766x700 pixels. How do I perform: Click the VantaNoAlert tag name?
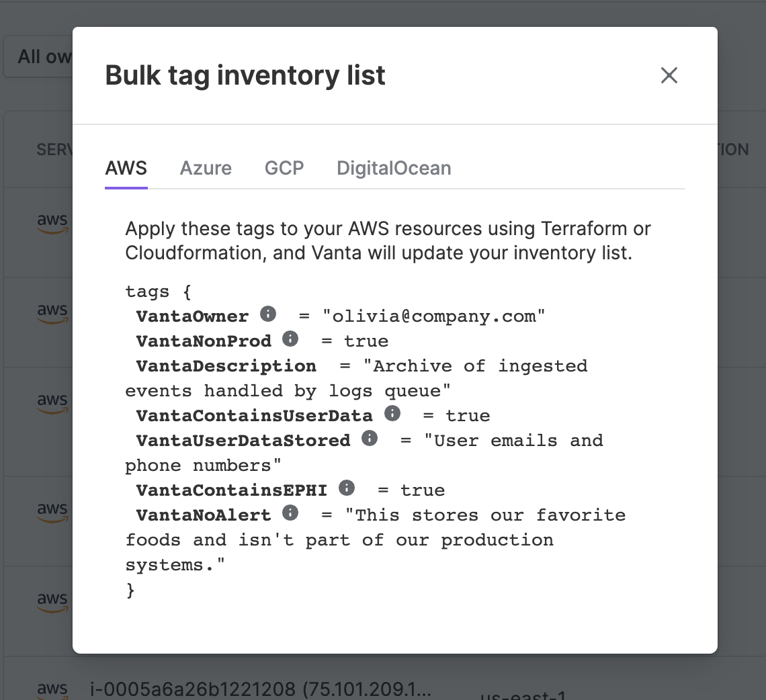click(203, 515)
